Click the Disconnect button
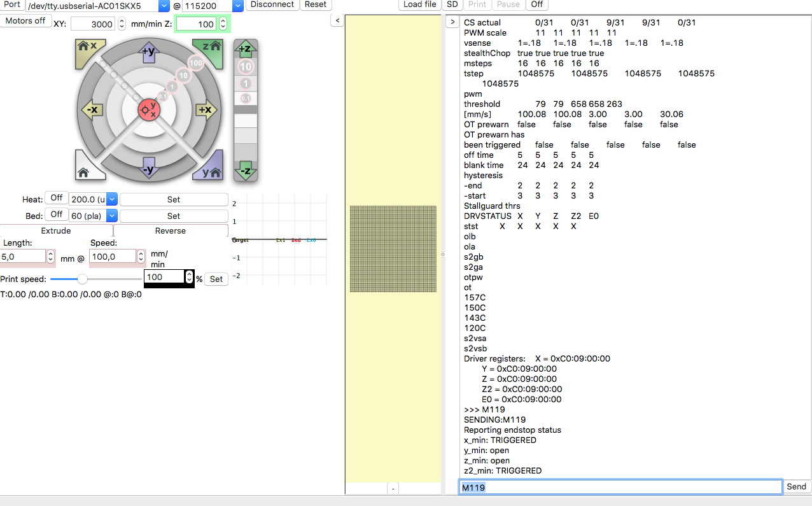This screenshot has width=812, height=506. (272, 4)
